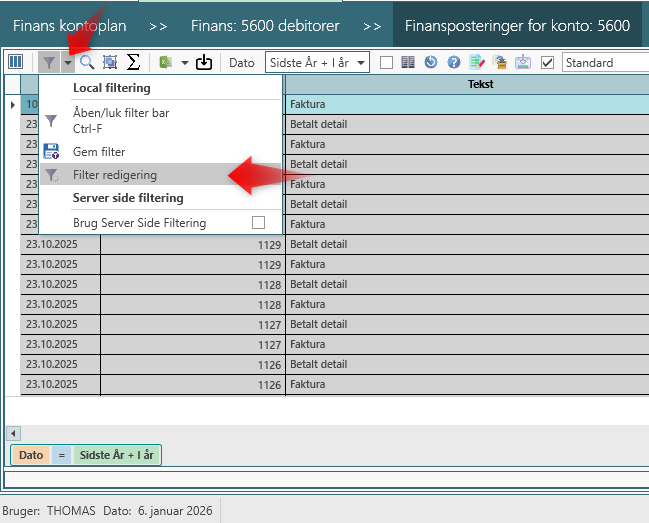The image size is (649, 523).
Task: Toggle the unchecked checkbox after date dropdown
Action: coord(386,62)
